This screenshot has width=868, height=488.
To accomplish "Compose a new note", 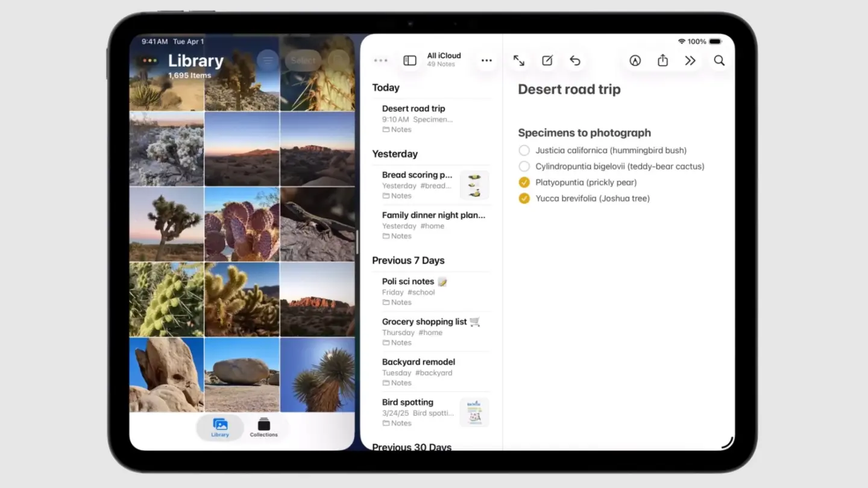I will coord(547,60).
